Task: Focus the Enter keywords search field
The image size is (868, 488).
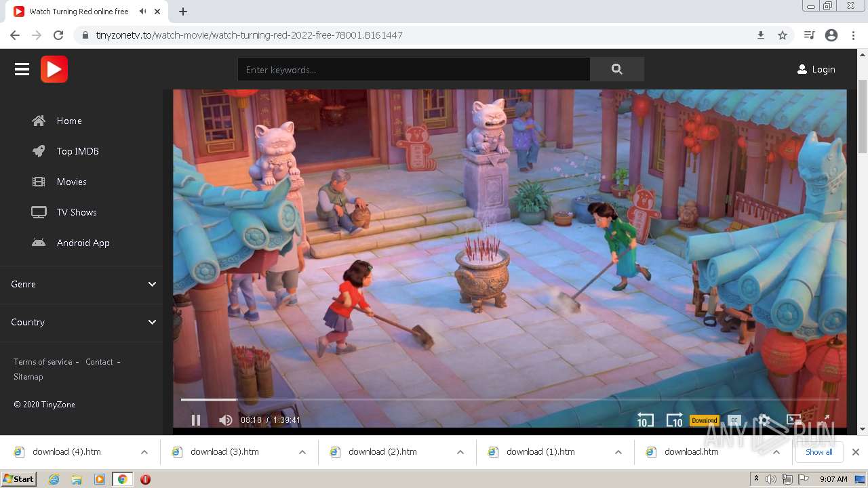Action: (414, 69)
